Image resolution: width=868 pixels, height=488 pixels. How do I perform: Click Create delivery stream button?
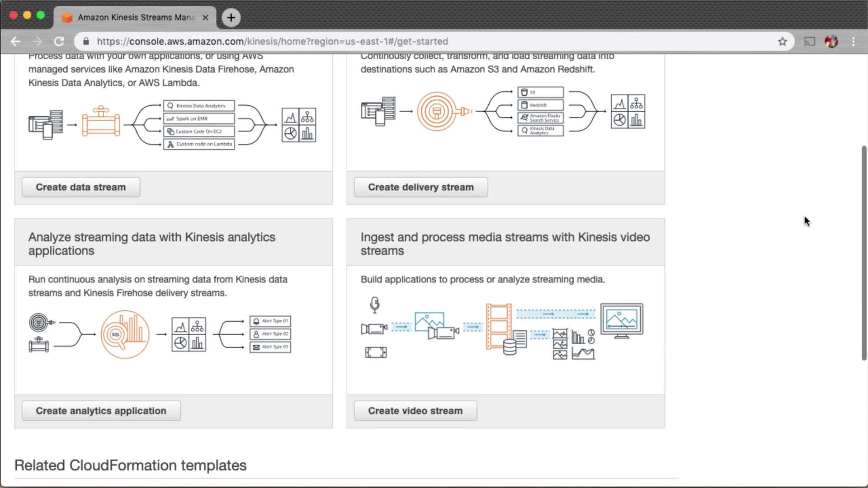click(420, 187)
